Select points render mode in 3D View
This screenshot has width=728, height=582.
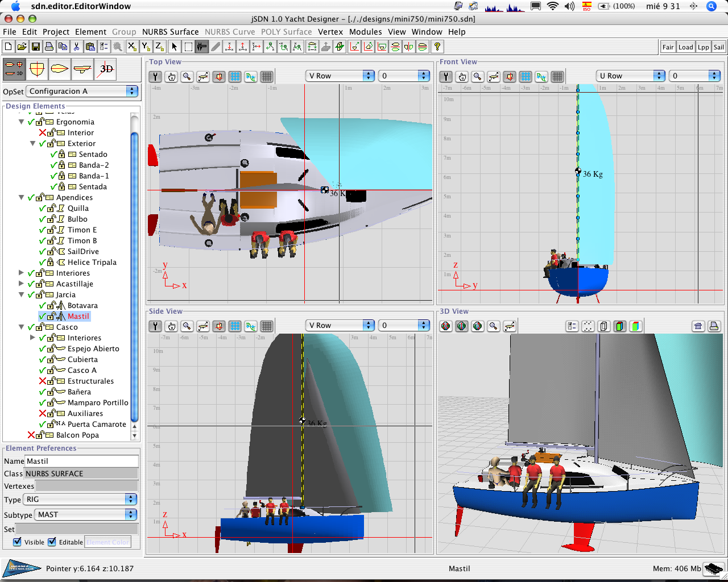click(x=588, y=326)
